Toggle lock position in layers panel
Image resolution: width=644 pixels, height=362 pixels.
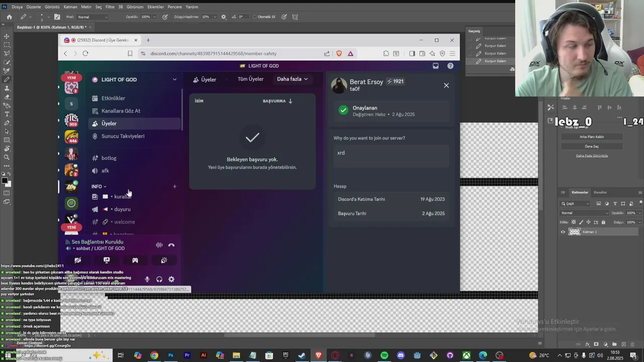click(588, 222)
